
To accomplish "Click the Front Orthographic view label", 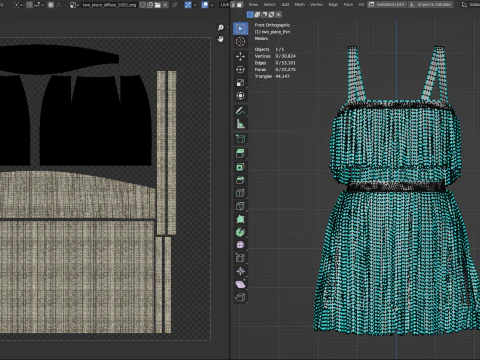I will (272, 25).
